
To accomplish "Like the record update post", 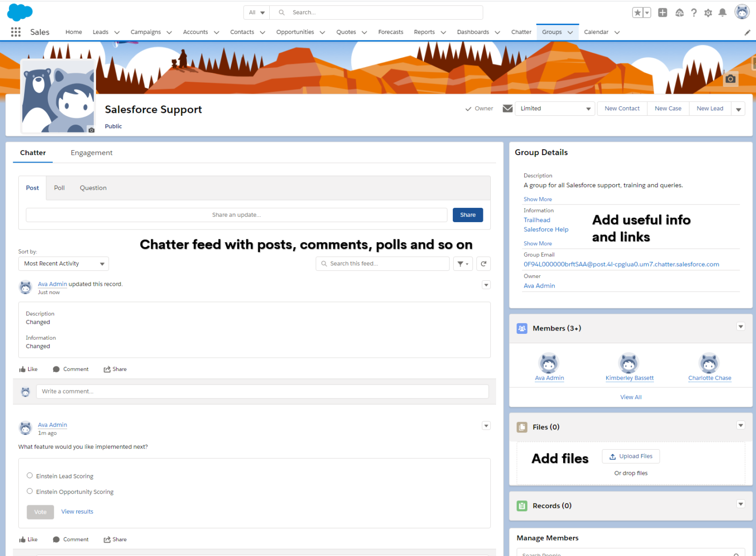I will coord(28,369).
